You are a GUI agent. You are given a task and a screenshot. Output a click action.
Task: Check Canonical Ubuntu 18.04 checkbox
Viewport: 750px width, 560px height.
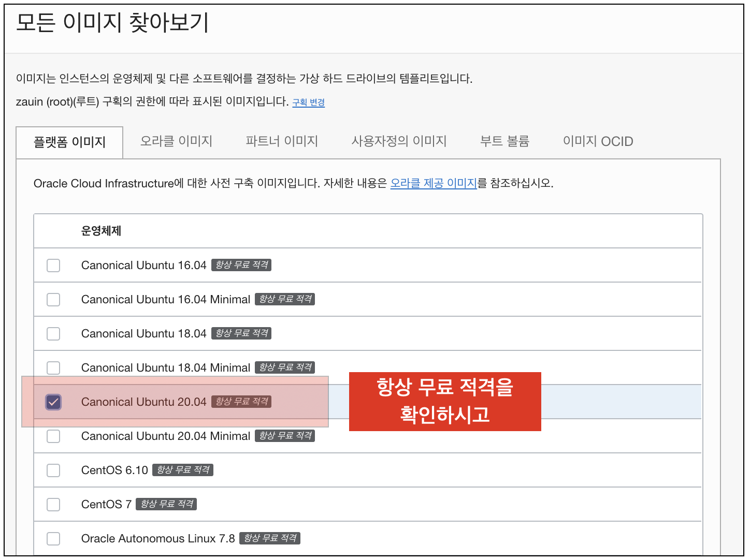(x=53, y=334)
